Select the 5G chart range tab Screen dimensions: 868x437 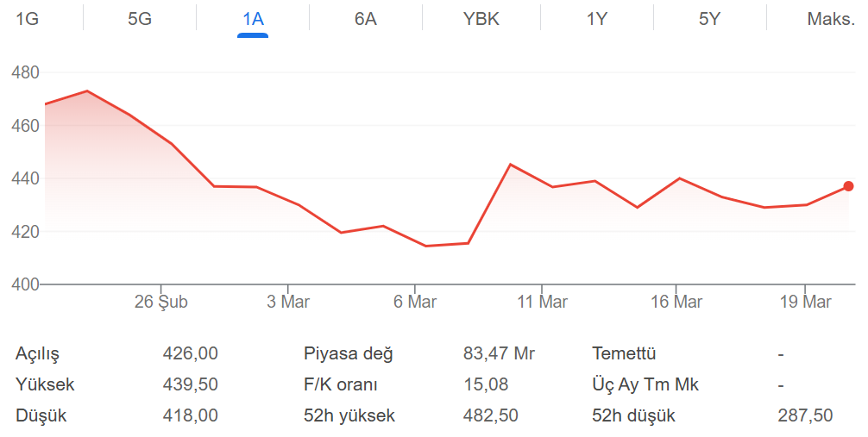(140, 19)
